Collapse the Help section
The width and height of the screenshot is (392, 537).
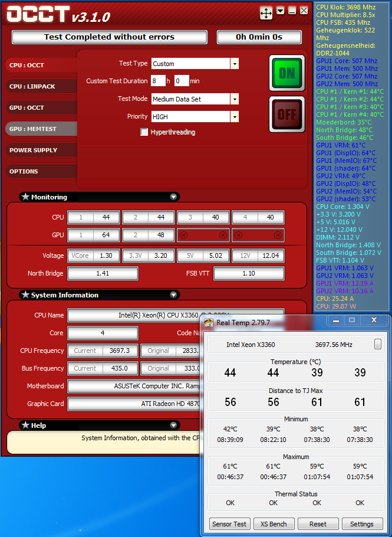[173, 425]
